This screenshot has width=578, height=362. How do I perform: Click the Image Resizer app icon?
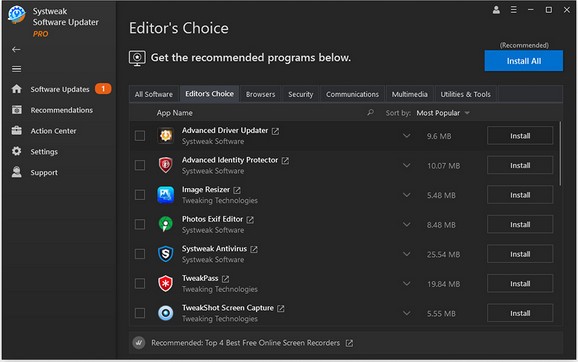pyautogui.click(x=166, y=195)
